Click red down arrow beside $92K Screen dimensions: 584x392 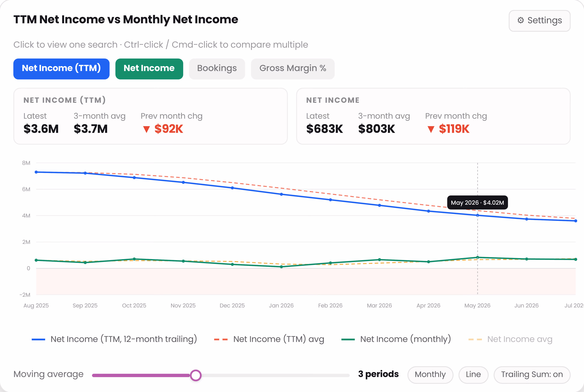point(146,129)
